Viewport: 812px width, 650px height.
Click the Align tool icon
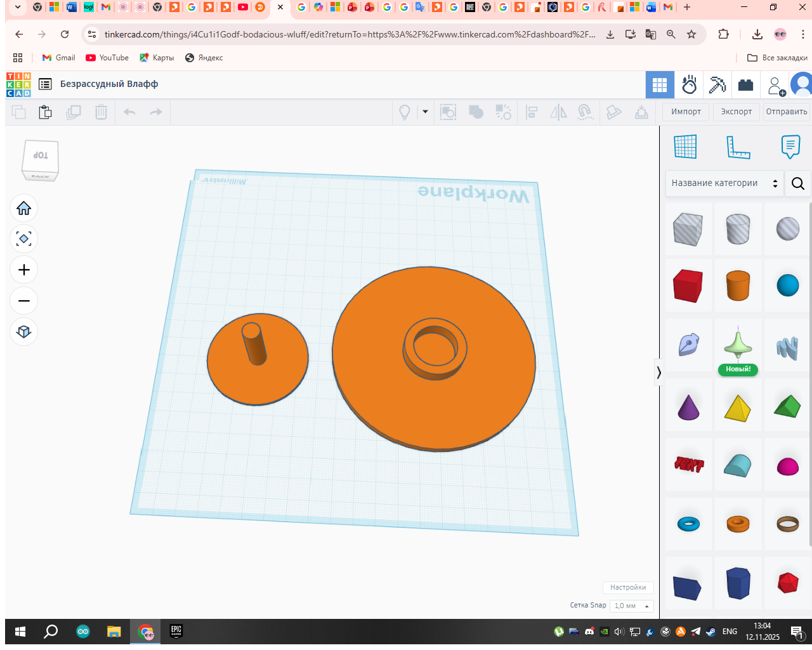point(532,112)
